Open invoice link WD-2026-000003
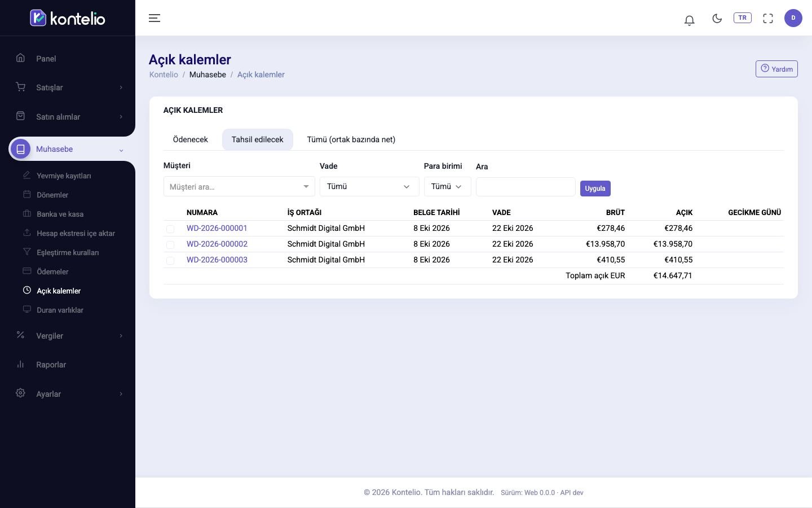The image size is (812, 508). point(217,260)
